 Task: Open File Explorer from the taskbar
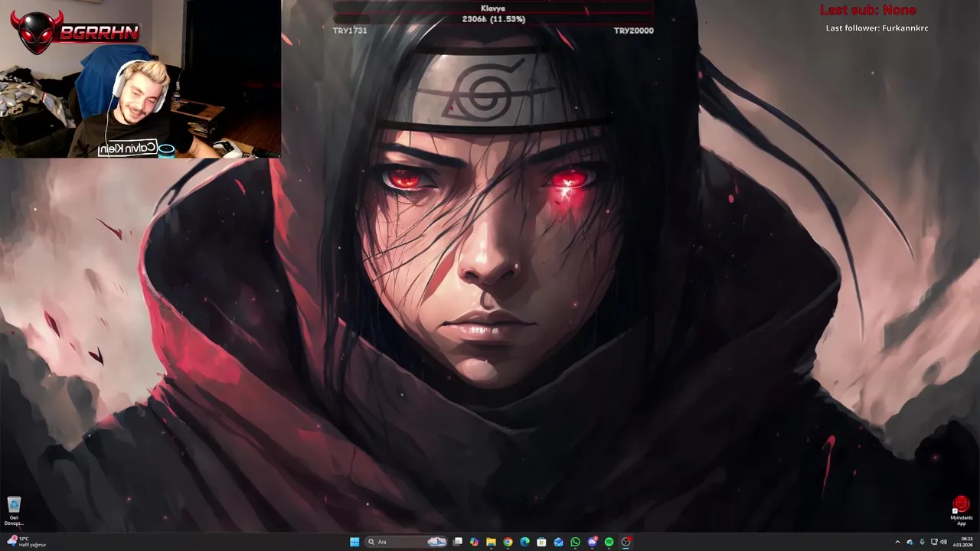(x=491, y=542)
